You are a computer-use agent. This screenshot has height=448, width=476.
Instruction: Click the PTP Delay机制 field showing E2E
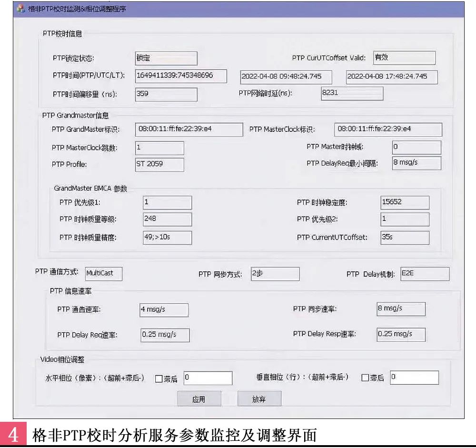[x=425, y=273]
